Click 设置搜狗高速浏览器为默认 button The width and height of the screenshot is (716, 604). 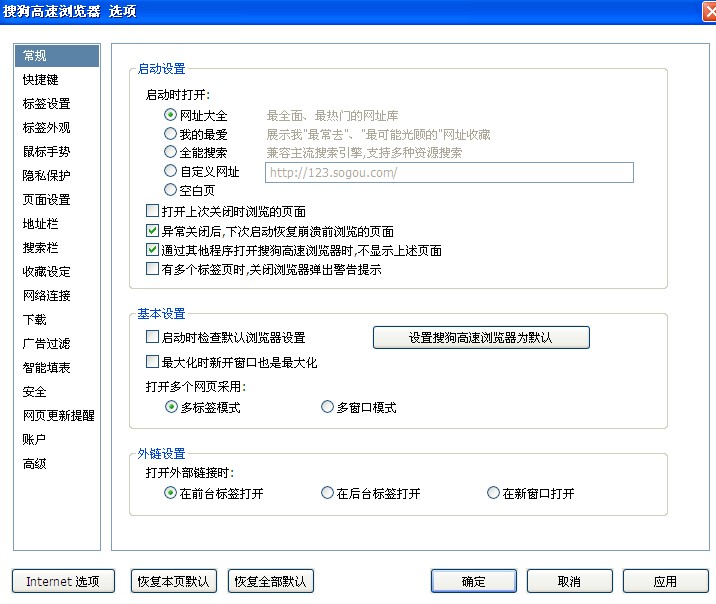coord(481,337)
